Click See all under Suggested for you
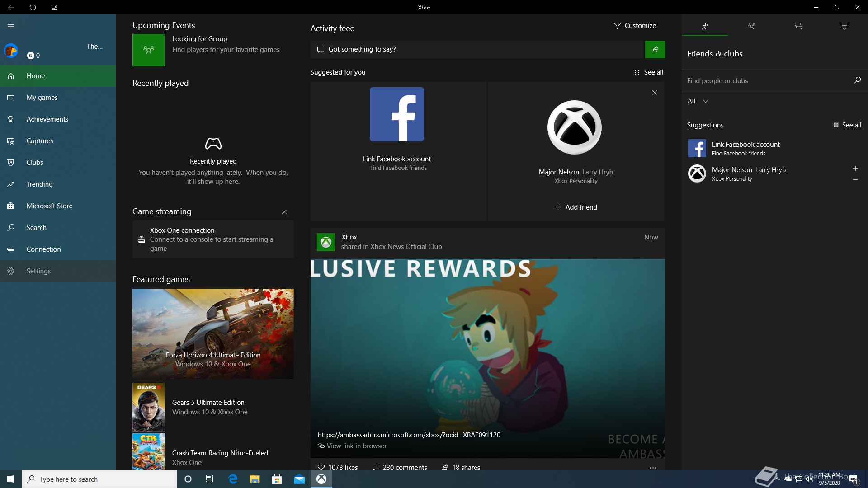 tap(649, 72)
